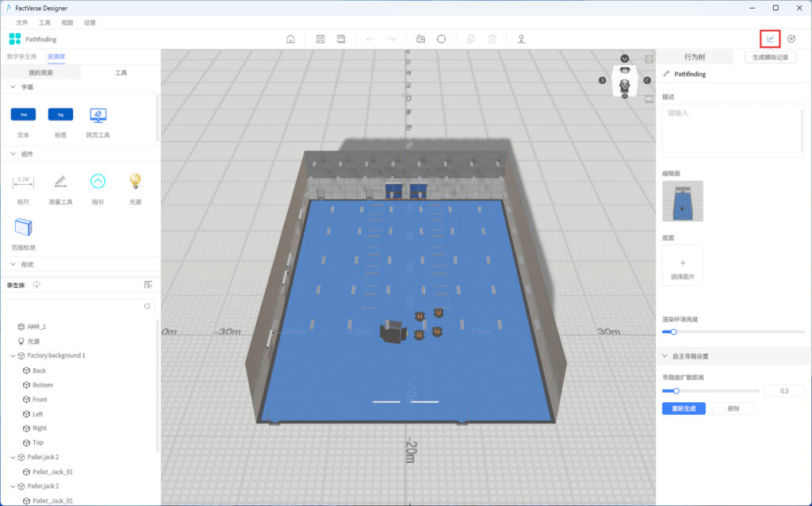This screenshot has width=812, height=506.
Task: Click the pencil icon beside Pathfinding name
Action: point(666,74)
